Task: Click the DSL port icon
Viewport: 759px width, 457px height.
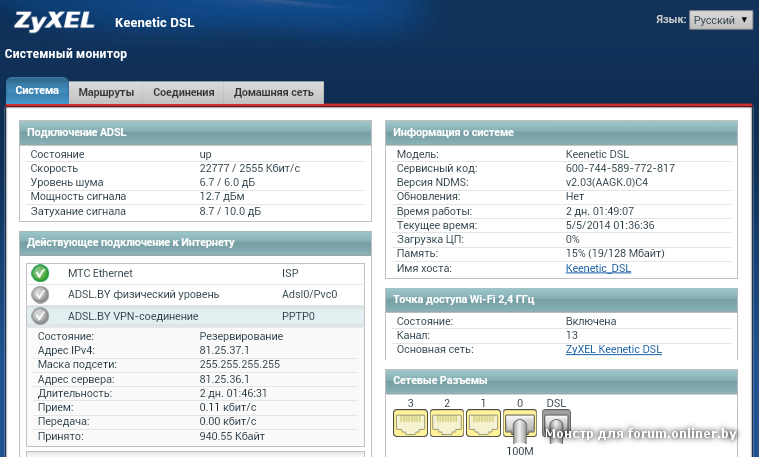Action: point(556,425)
